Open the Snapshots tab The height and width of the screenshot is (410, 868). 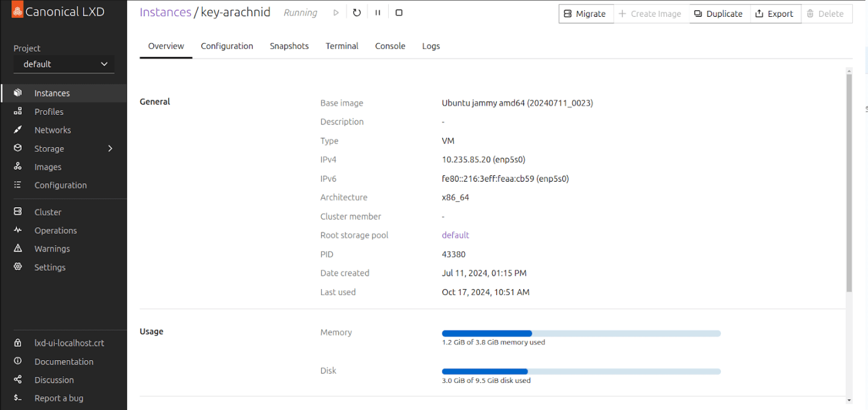tap(289, 46)
